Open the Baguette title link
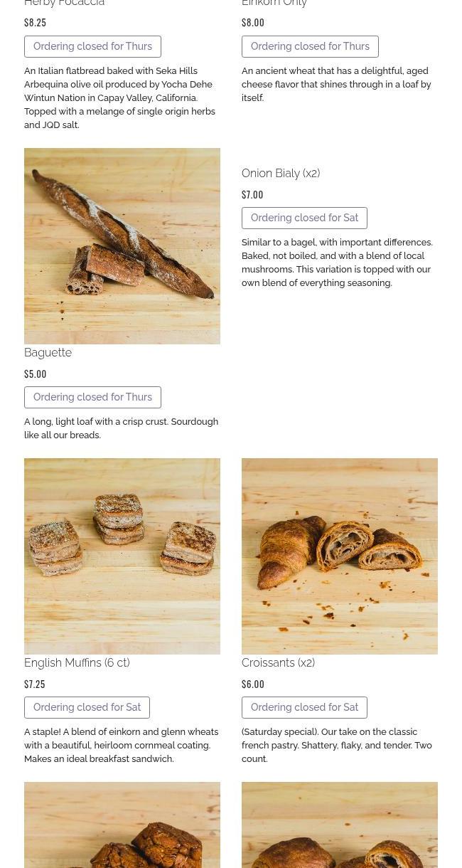Viewport: 462px width, 868px height. click(x=48, y=352)
